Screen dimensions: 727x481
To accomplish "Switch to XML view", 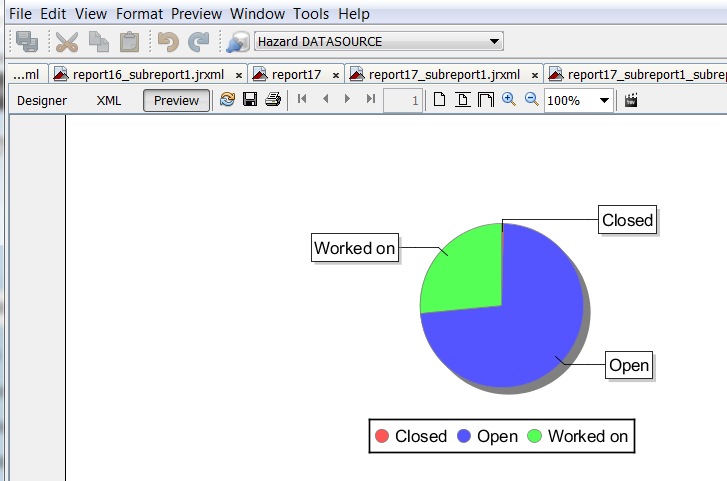I will (x=109, y=101).
